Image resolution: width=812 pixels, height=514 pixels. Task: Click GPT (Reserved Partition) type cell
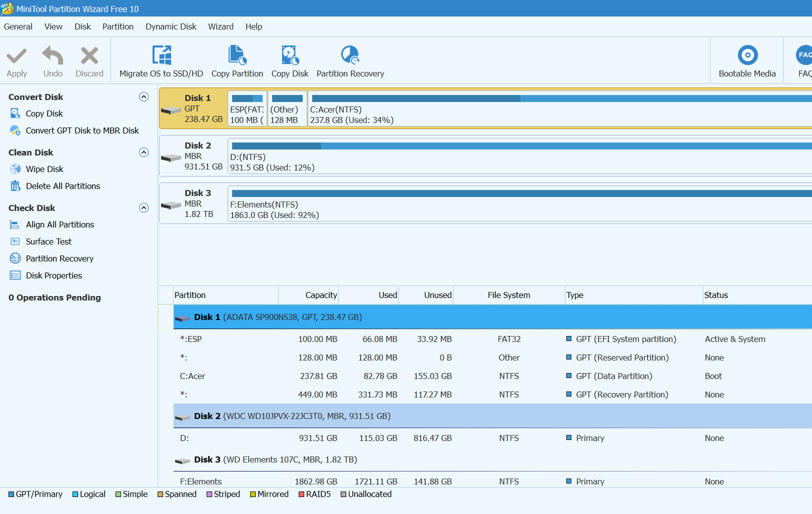[622, 357]
